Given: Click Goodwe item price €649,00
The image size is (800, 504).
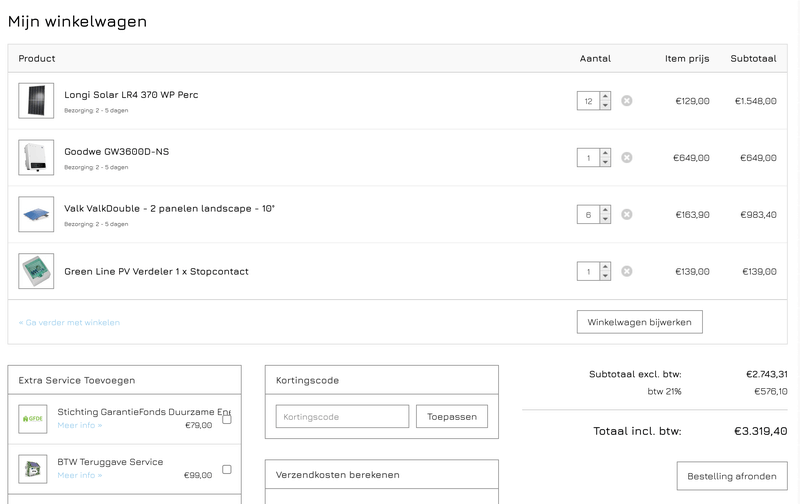Looking at the screenshot, I should pyautogui.click(x=691, y=158).
